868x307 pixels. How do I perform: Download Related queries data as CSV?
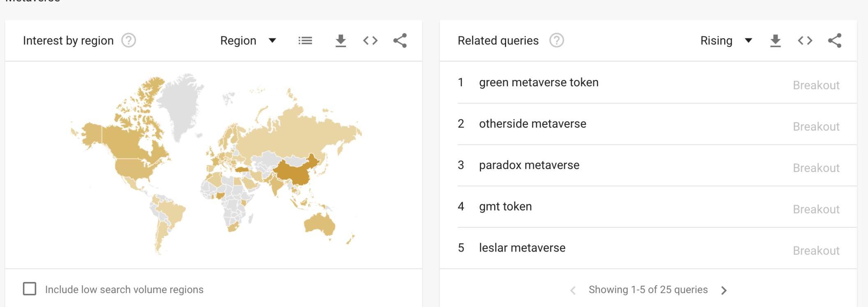775,41
